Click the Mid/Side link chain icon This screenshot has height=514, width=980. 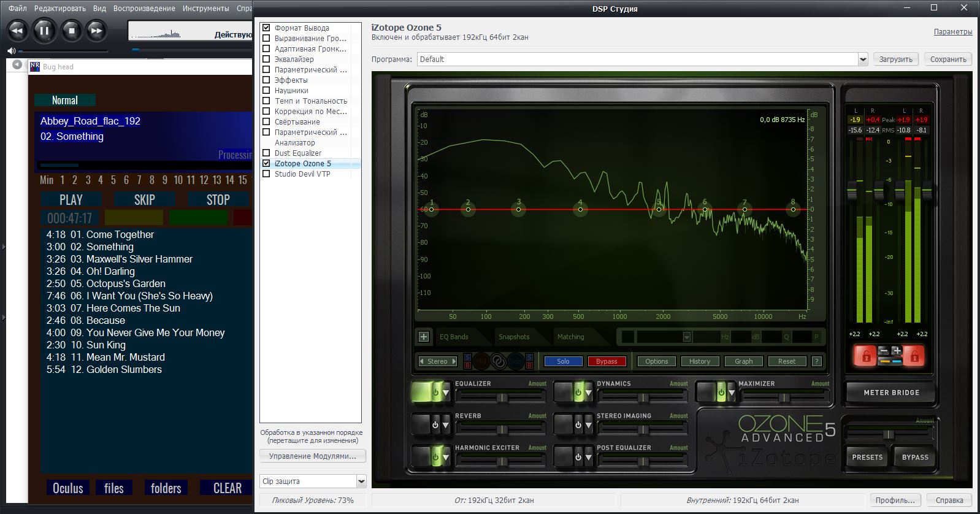pos(499,361)
